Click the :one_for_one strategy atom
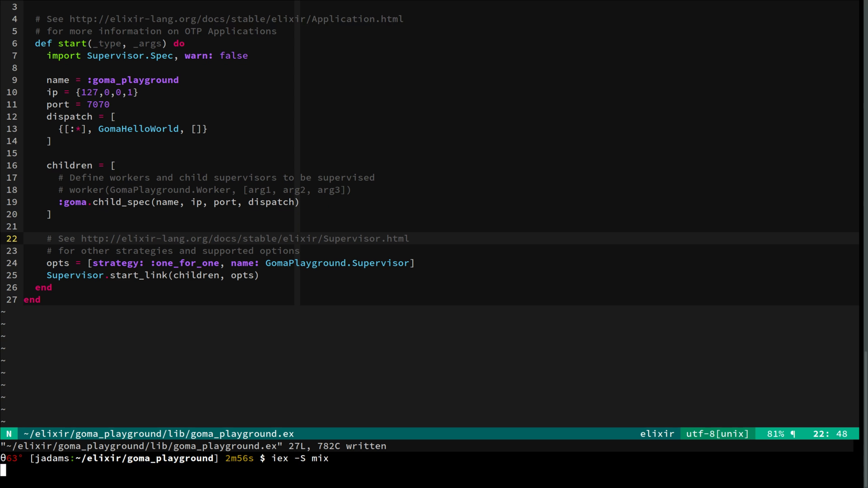The width and height of the screenshot is (868, 488). 185,263
